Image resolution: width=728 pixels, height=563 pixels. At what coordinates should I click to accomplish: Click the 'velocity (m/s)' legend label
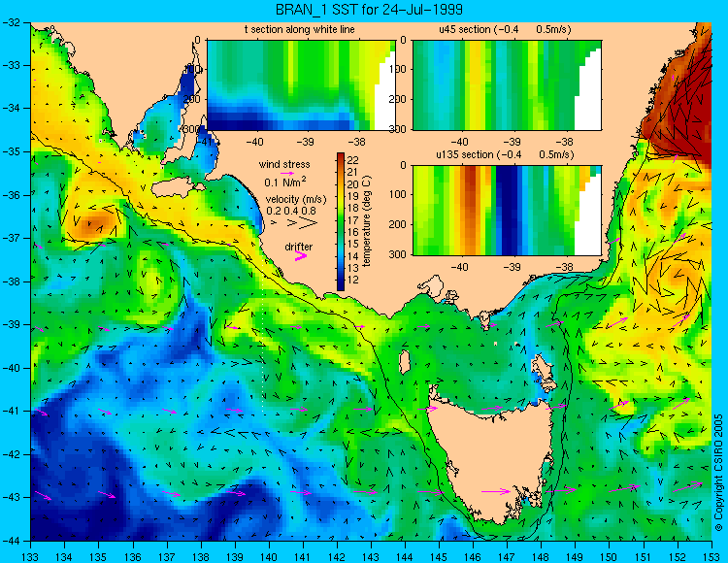click(x=296, y=200)
